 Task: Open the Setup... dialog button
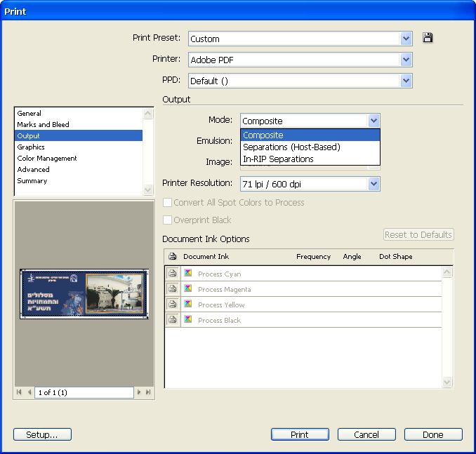42,434
